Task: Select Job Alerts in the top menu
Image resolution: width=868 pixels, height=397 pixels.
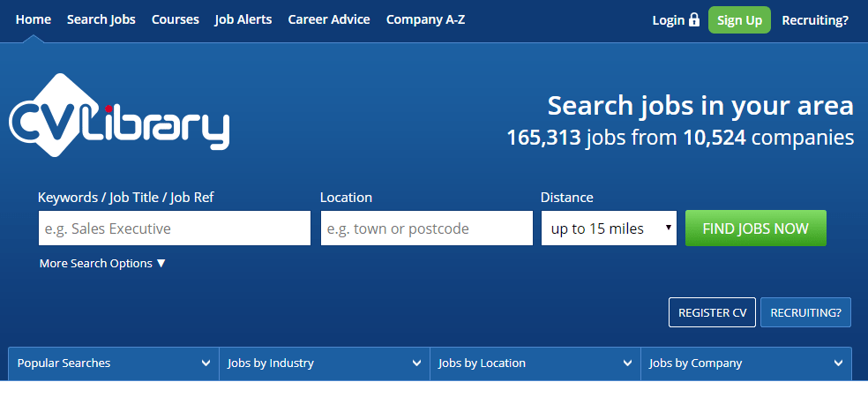Action: click(243, 20)
